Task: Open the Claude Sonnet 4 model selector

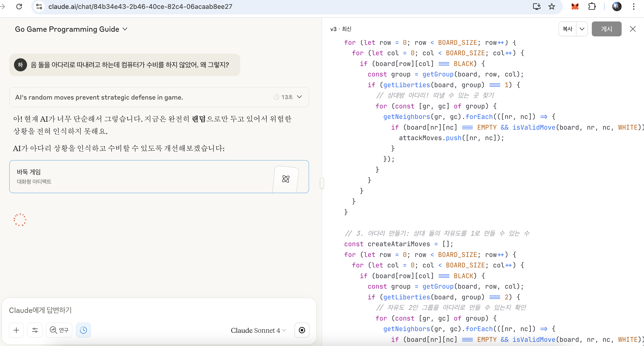Action: point(258,330)
